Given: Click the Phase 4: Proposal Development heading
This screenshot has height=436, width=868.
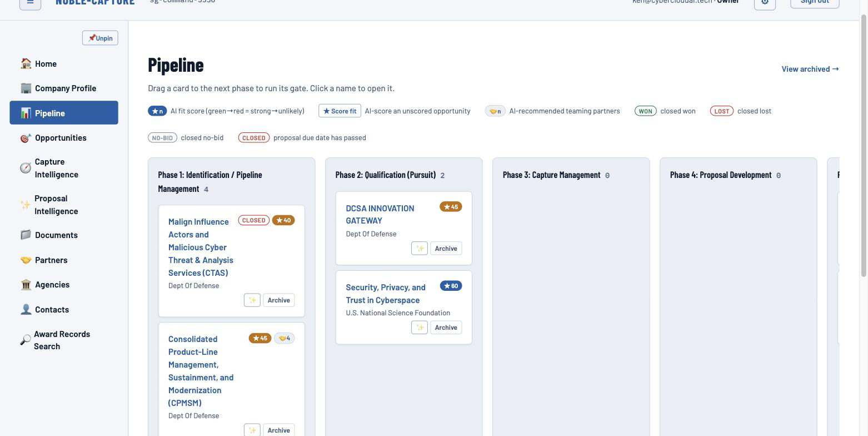Looking at the screenshot, I should 721,175.
